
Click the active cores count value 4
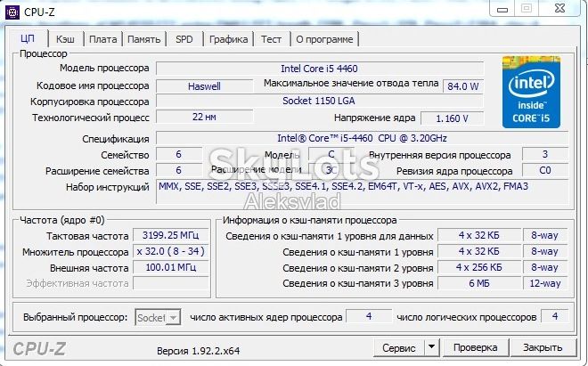point(369,316)
